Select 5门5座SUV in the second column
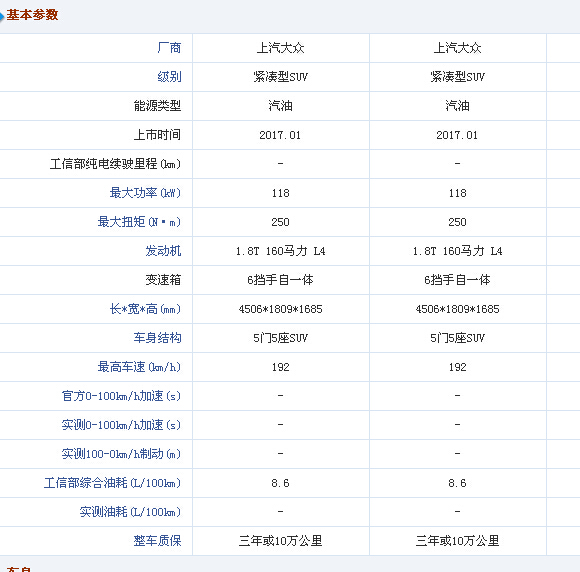The width and height of the screenshot is (580, 572). pyautogui.click(x=457, y=338)
